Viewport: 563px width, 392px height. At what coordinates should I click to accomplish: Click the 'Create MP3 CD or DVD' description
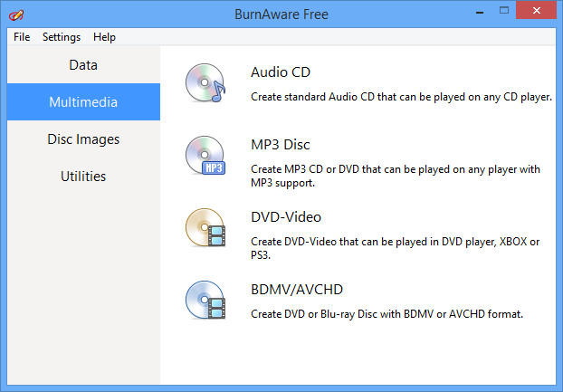pos(396,176)
